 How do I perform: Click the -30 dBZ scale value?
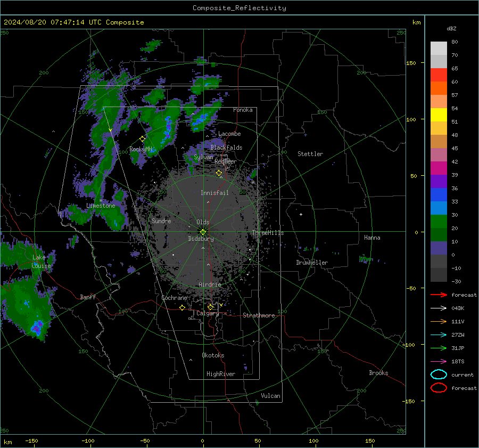[x=456, y=281]
